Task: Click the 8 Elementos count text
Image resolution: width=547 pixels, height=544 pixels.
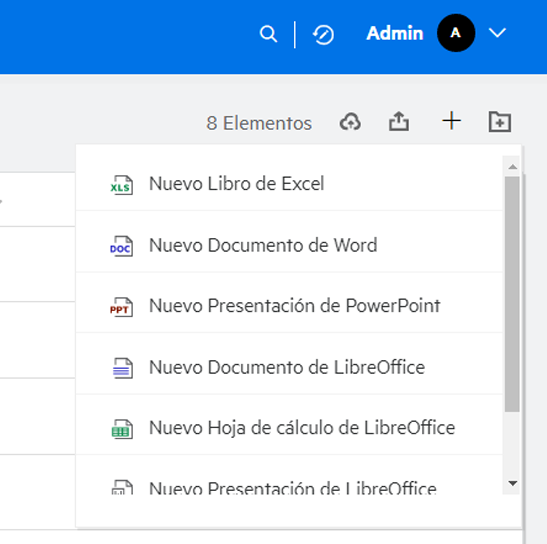Action: 259,123
